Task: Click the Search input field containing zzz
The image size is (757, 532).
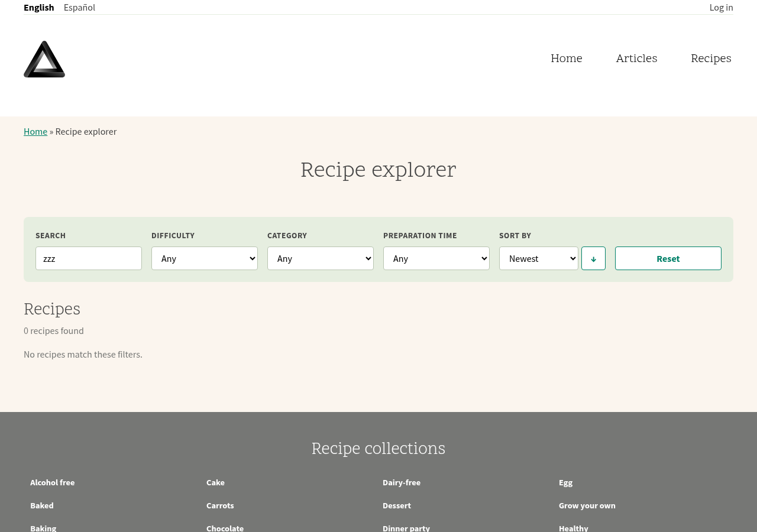Action: click(x=89, y=258)
